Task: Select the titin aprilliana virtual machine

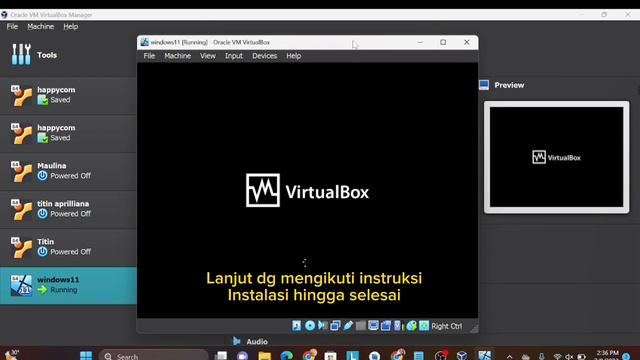Action: [68, 209]
